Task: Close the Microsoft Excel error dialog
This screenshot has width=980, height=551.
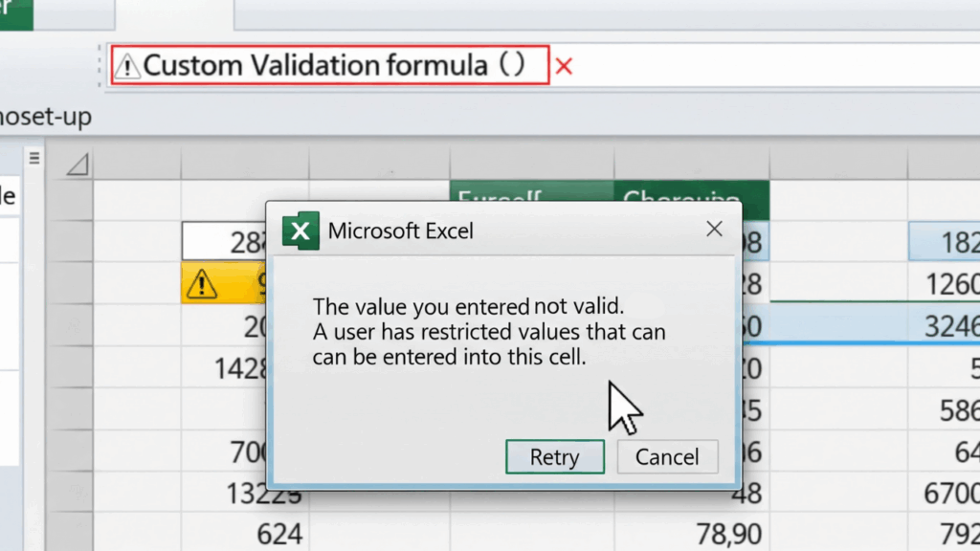Action: click(714, 230)
